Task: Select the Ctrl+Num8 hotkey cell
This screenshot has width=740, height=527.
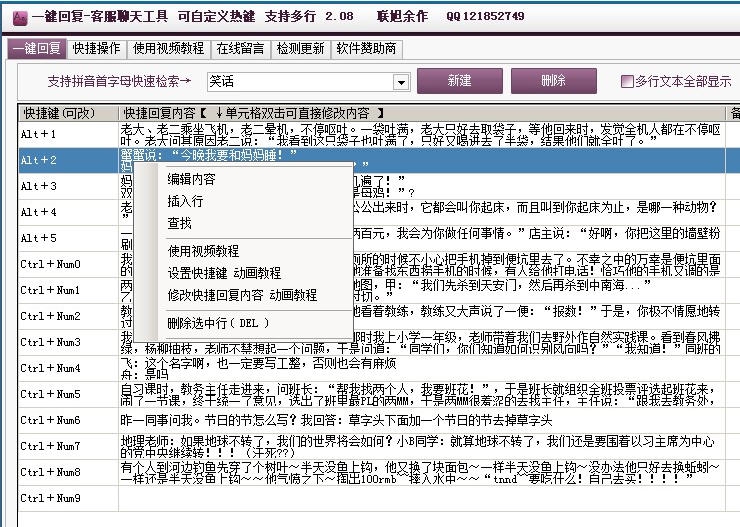Action: tap(68, 472)
